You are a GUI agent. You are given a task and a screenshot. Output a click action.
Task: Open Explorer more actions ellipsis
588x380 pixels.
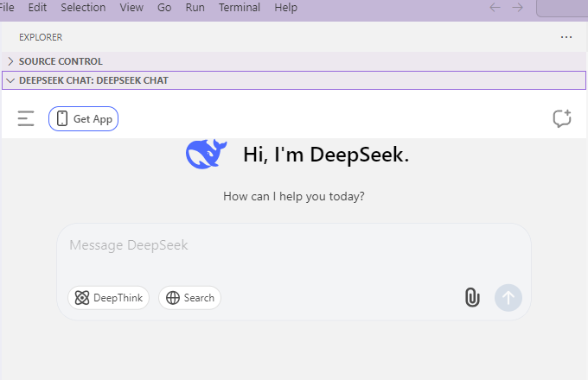(566, 37)
